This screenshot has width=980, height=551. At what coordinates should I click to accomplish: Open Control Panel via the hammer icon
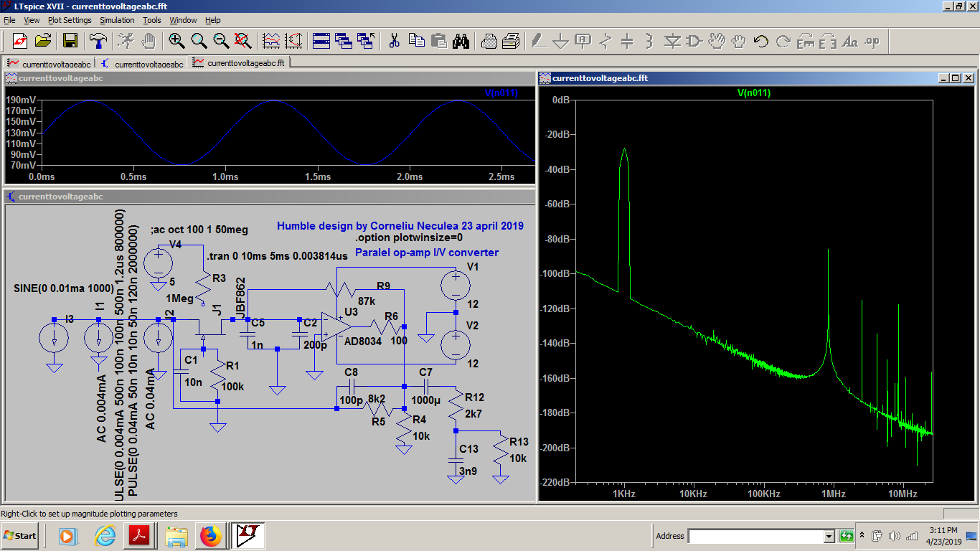pyautogui.click(x=98, y=41)
